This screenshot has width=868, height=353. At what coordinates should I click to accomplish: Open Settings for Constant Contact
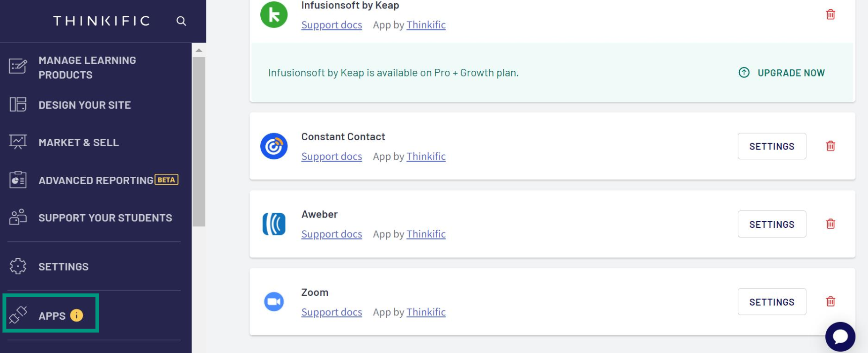pyautogui.click(x=772, y=146)
